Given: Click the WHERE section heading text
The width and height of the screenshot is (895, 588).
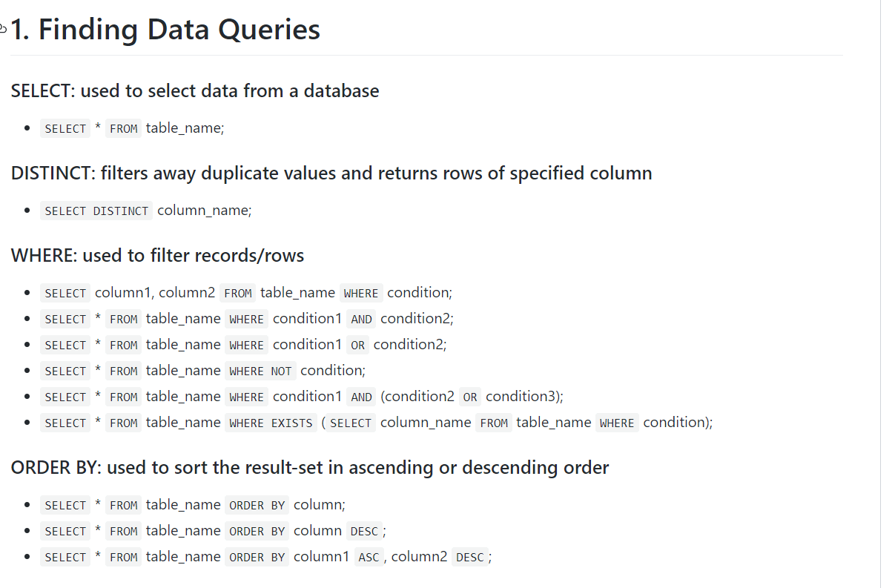Looking at the screenshot, I should pos(157,256).
